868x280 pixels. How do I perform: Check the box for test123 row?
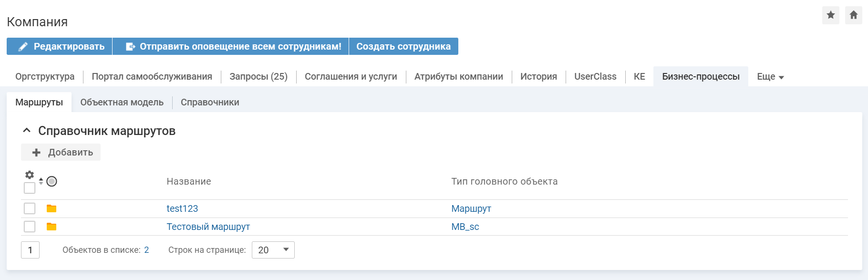pyautogui.click(x=30, y=208)
